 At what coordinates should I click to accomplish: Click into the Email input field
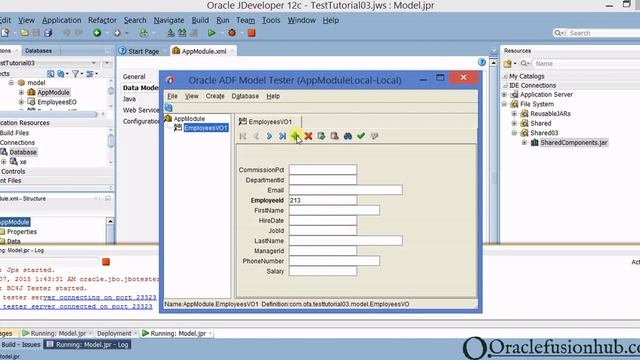346,190
